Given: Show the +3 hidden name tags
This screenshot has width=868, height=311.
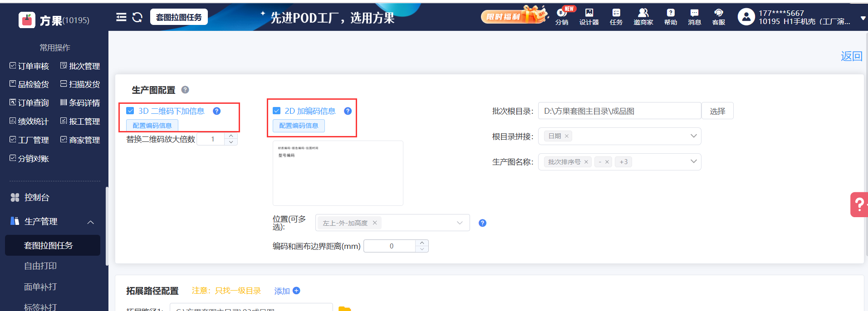Looking at the screenshot, I should tap(624, 162).
